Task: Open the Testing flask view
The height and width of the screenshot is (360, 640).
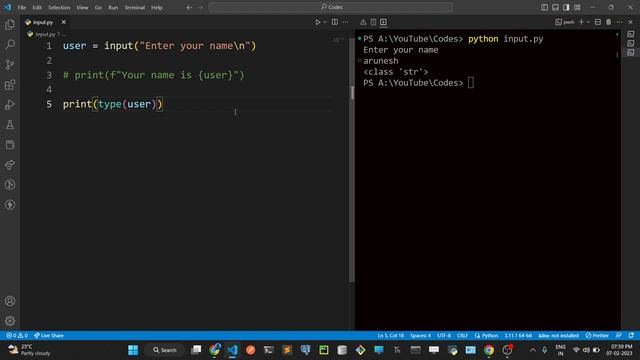Action: [x=10, y=125]
